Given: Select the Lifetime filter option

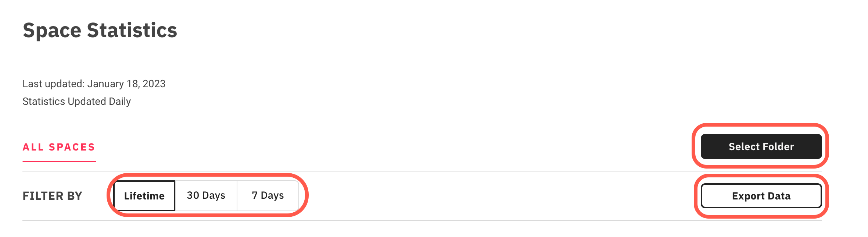Looking at the screenshot, I should click(144, 196).
